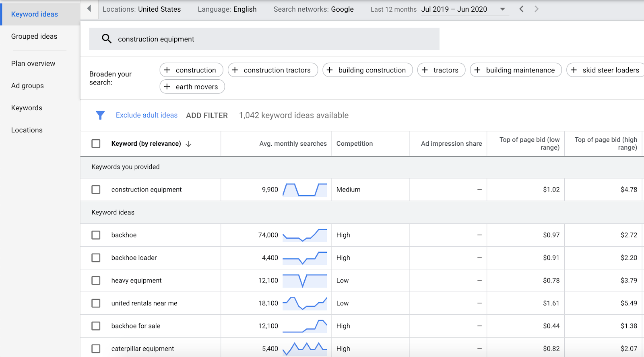
Task: Check the select-all checkbox in table header
Action: point(96,144)
